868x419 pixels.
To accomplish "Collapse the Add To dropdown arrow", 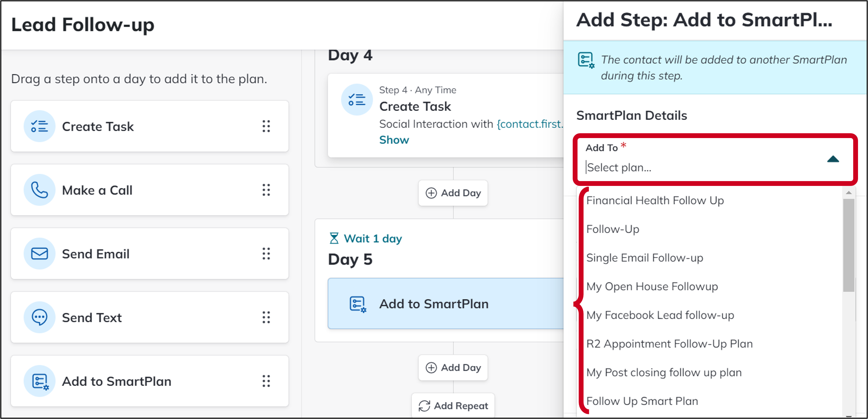I will 833,159.
